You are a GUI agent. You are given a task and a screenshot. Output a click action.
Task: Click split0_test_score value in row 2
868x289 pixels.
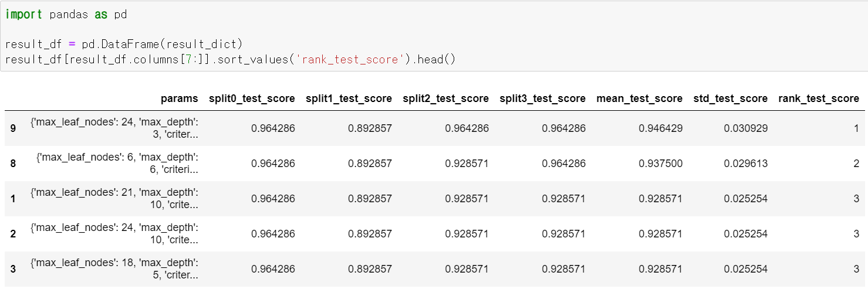pyautogui.click(x=273, y=233)
